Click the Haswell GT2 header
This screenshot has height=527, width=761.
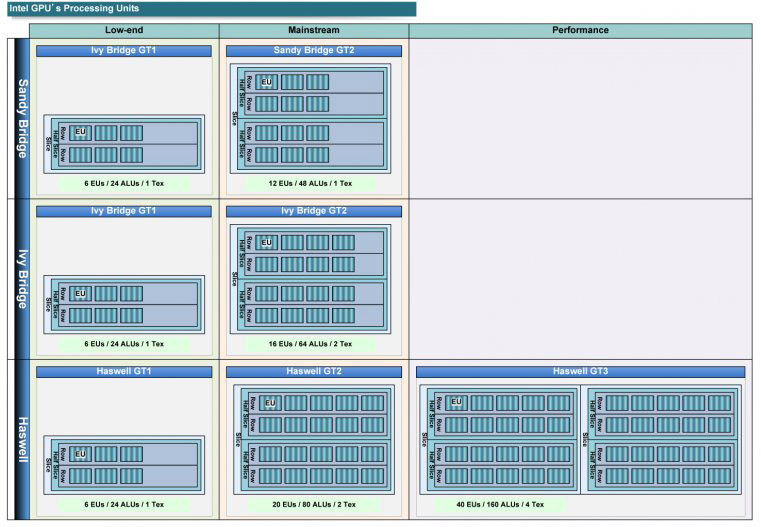coord(313,371)
